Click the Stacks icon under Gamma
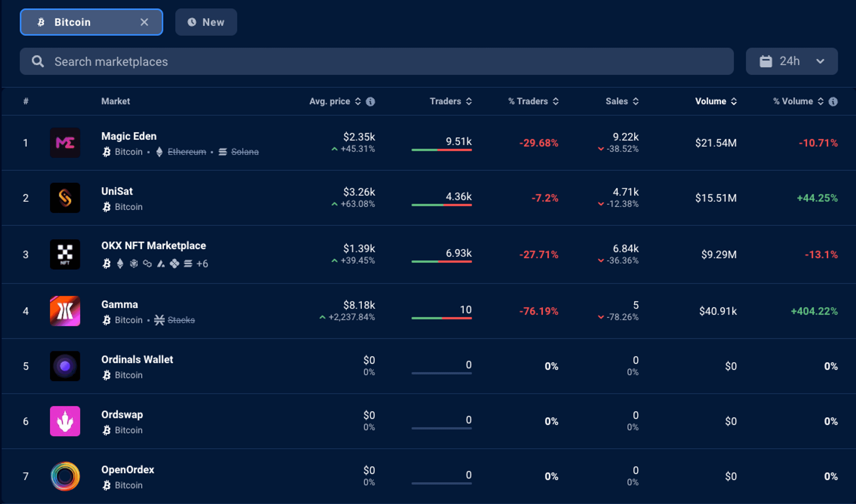The height and width of the screenshot is (504, 856). click(x=159, y=320)
